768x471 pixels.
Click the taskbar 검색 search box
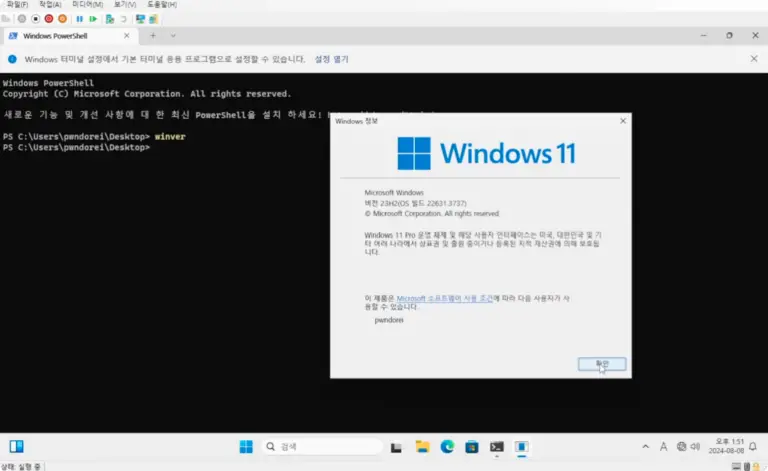(323, 447)
